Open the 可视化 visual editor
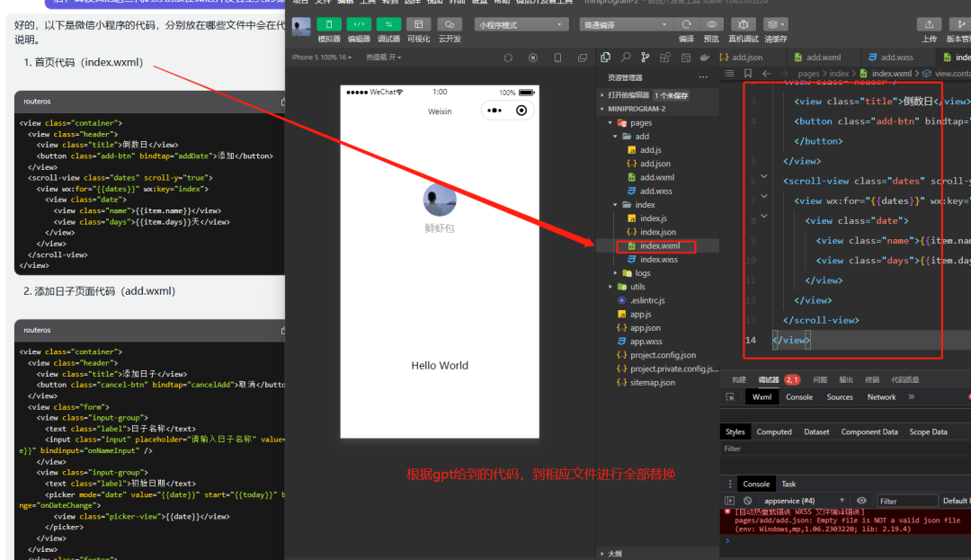This screenshot has height=560, width=971. [x=419, y=24]
